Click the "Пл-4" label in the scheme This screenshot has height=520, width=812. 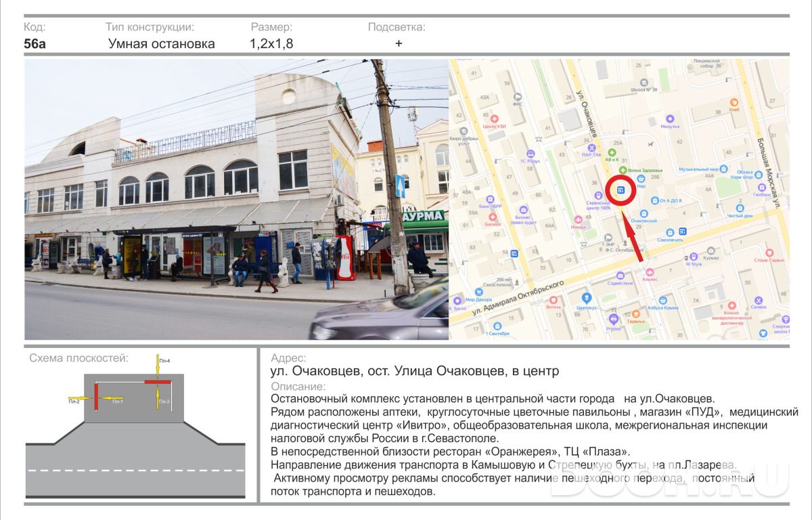(164, 361)
